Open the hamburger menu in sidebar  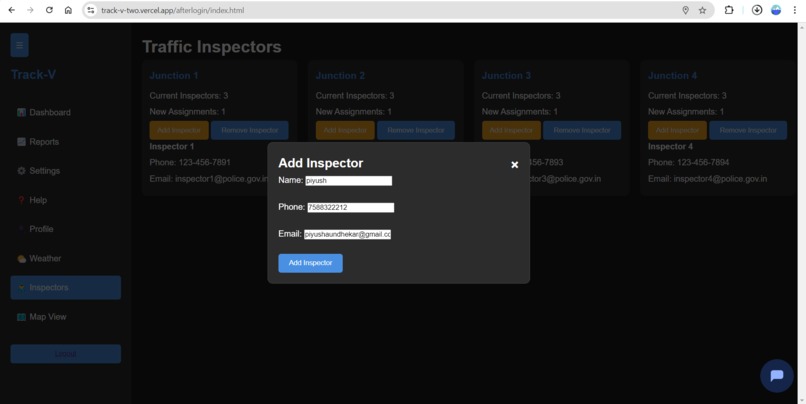(x=20, y=45)
